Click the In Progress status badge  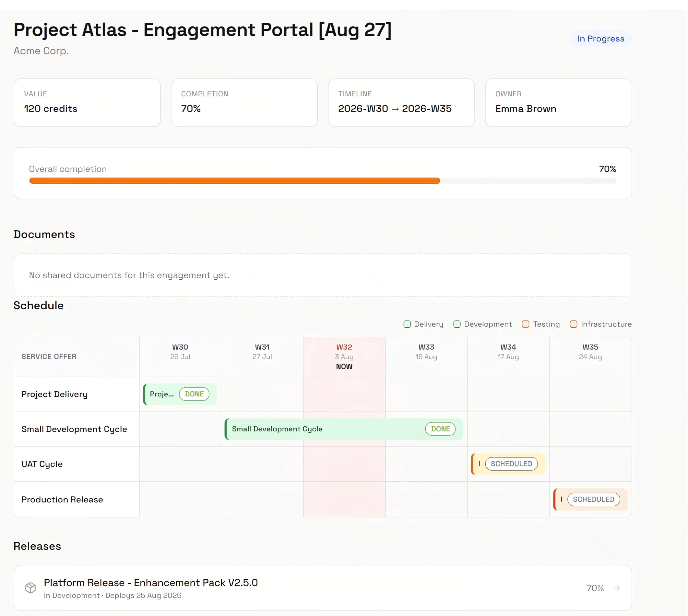601,39
